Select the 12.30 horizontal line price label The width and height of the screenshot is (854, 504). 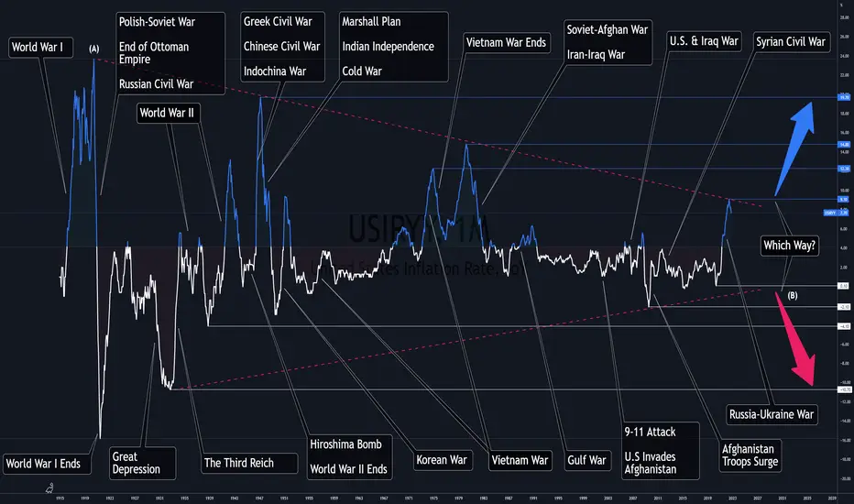click(844, 169)
